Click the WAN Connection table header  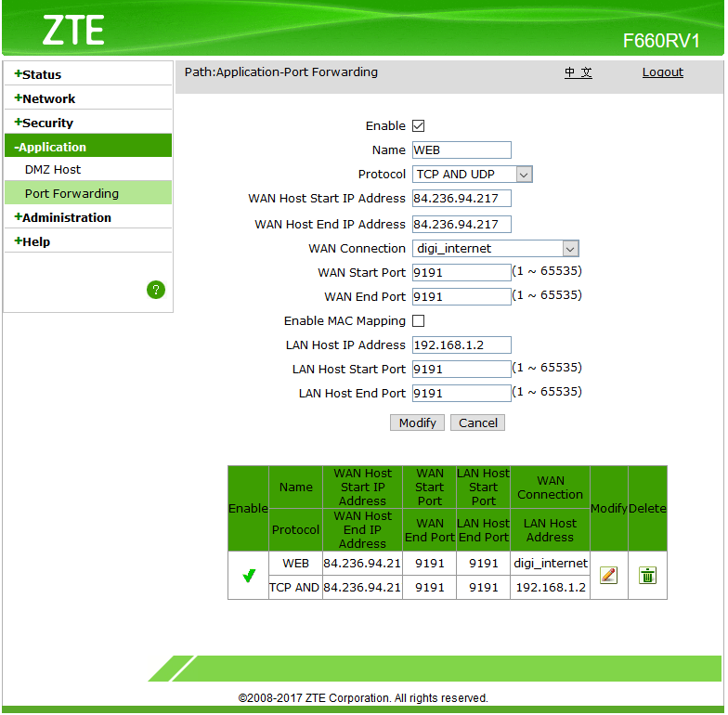(552, 488)
